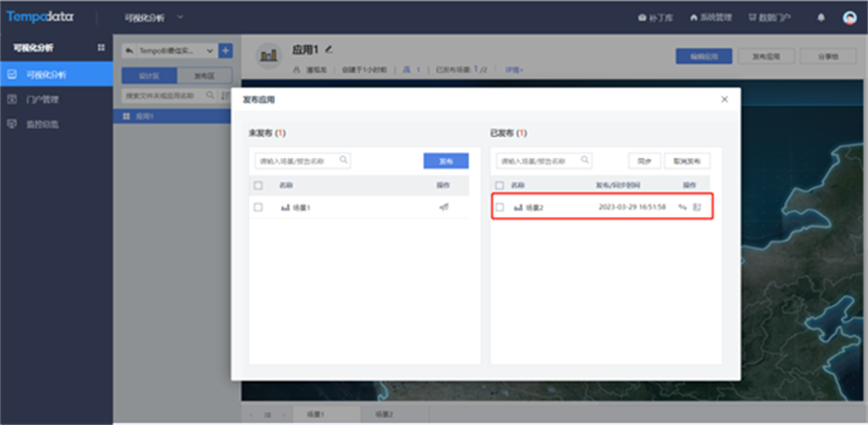The width and height of the screenshot is (868, 425).
Task: Click the shared users count icon
Action: click(406, 69)
